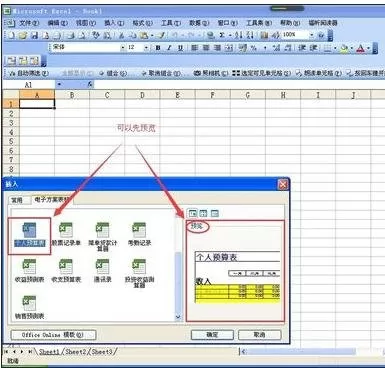Select the 通讯录 template icon

[x=102, y=271]
